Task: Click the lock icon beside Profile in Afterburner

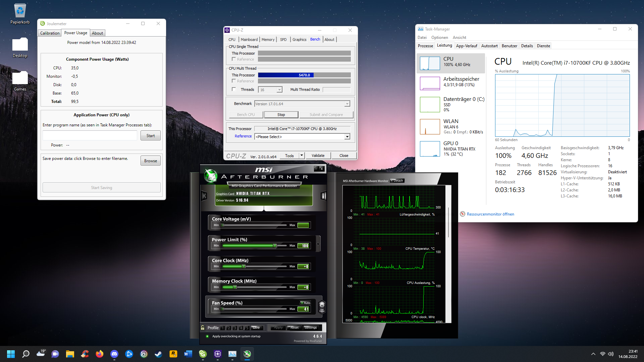Action: [x=203, y=327]
